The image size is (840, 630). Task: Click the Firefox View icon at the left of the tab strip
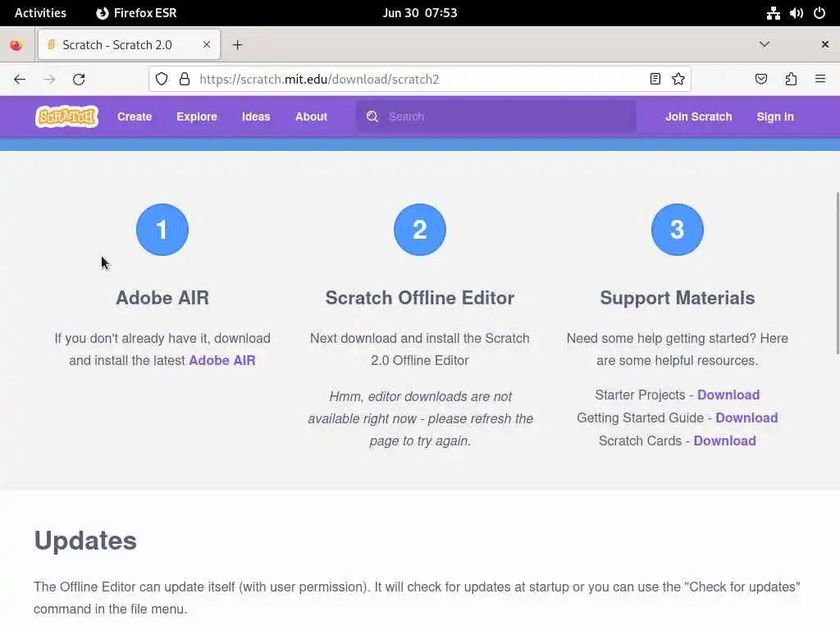16,45
